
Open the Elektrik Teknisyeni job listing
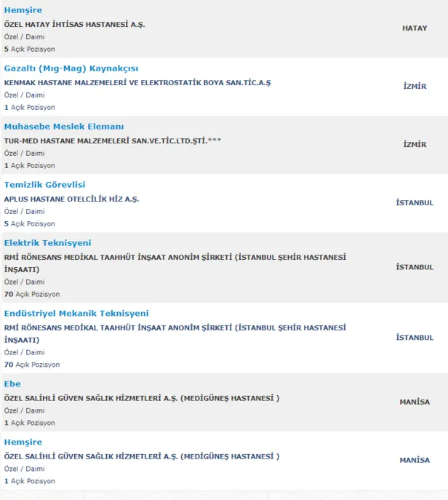coord(47,243)
